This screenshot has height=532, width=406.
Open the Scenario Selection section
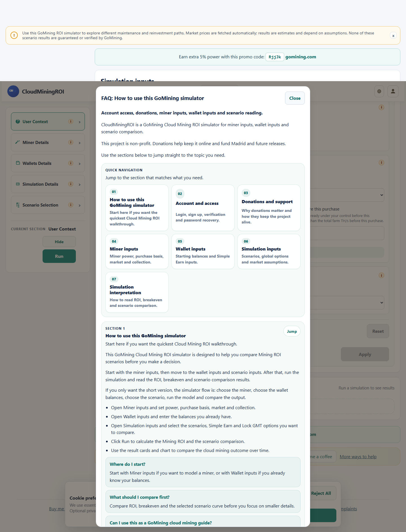(48, 205)
